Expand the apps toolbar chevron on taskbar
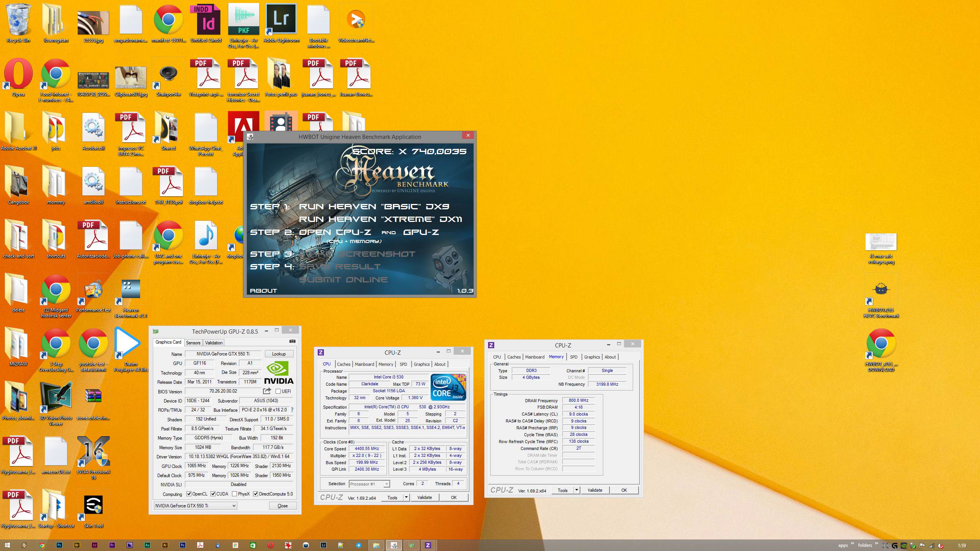The image size is (980, 551). coord(853,543)
